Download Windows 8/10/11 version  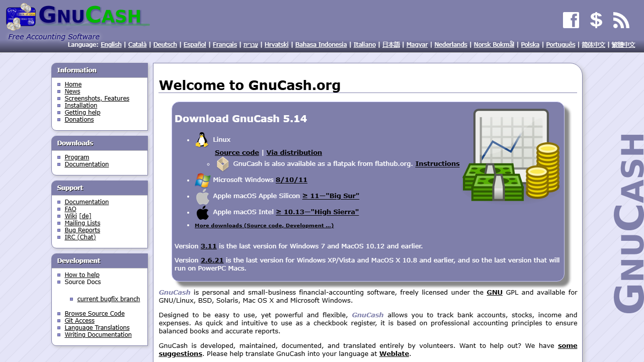[291, 180]
